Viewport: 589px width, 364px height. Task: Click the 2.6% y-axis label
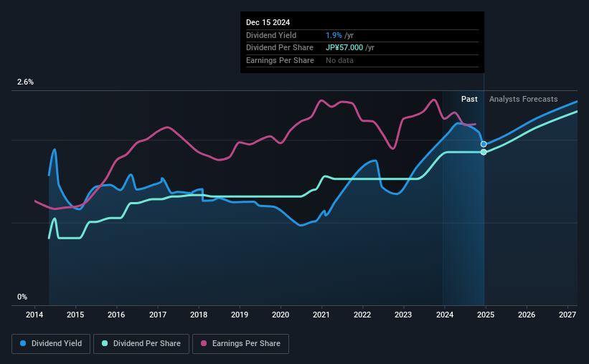point(25,82)
